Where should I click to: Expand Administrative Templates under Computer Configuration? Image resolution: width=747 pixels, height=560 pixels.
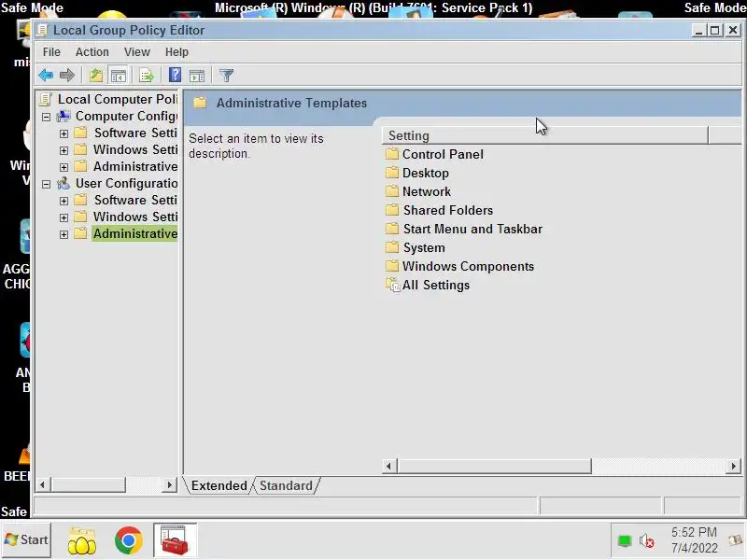coord(63,167)
